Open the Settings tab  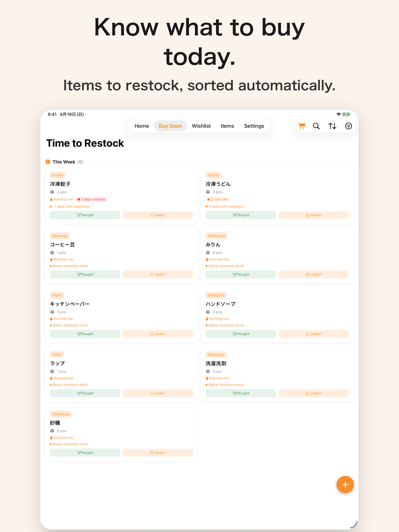pos(254,126)
